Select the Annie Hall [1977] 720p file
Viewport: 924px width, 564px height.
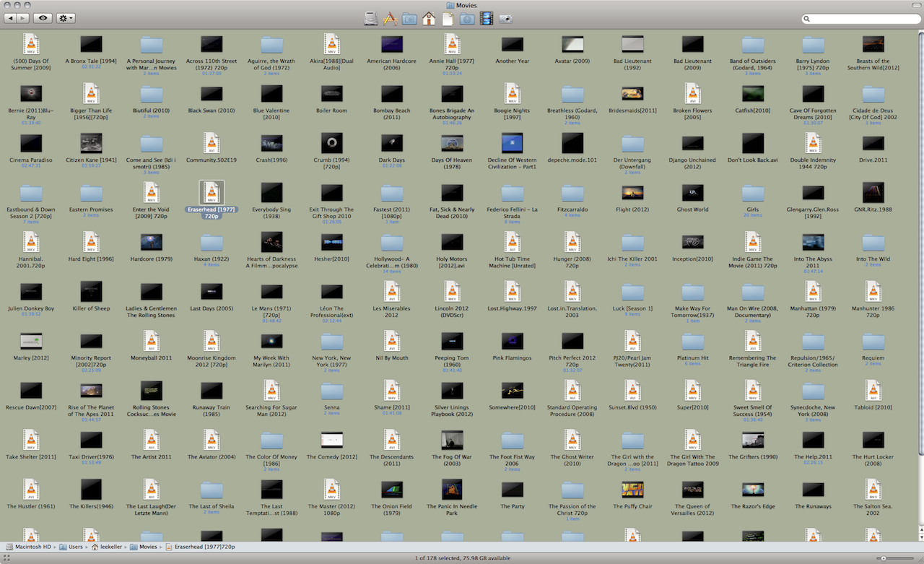(451, 44)
